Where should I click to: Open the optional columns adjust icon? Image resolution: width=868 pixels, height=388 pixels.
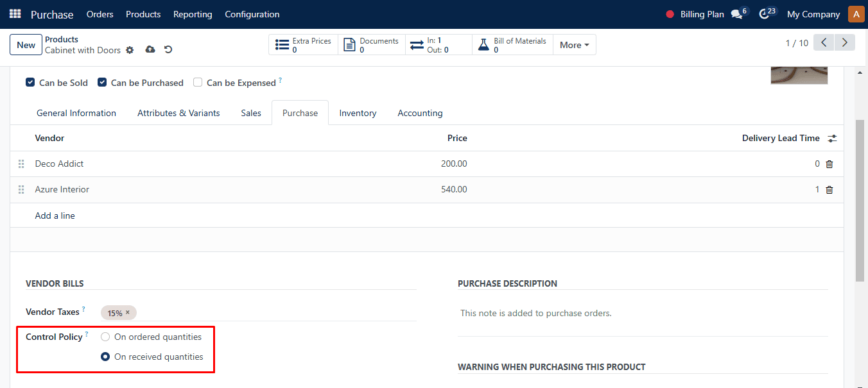click(x=832, y=139)
